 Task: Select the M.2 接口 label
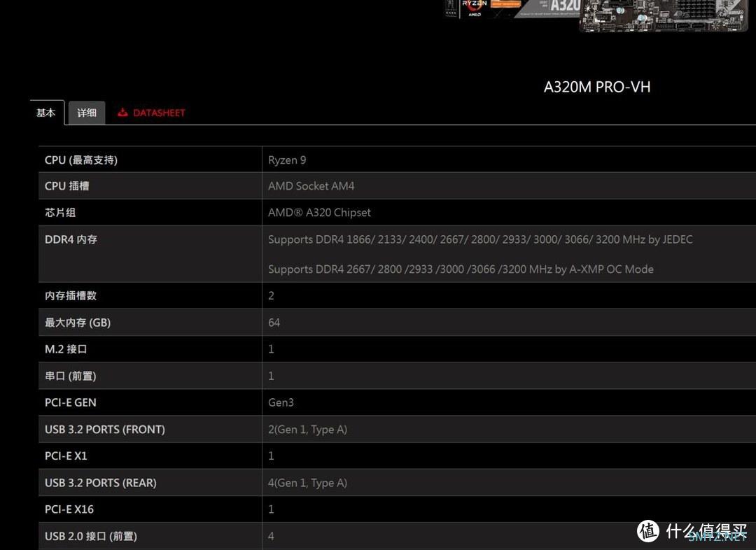click(66, 349)
